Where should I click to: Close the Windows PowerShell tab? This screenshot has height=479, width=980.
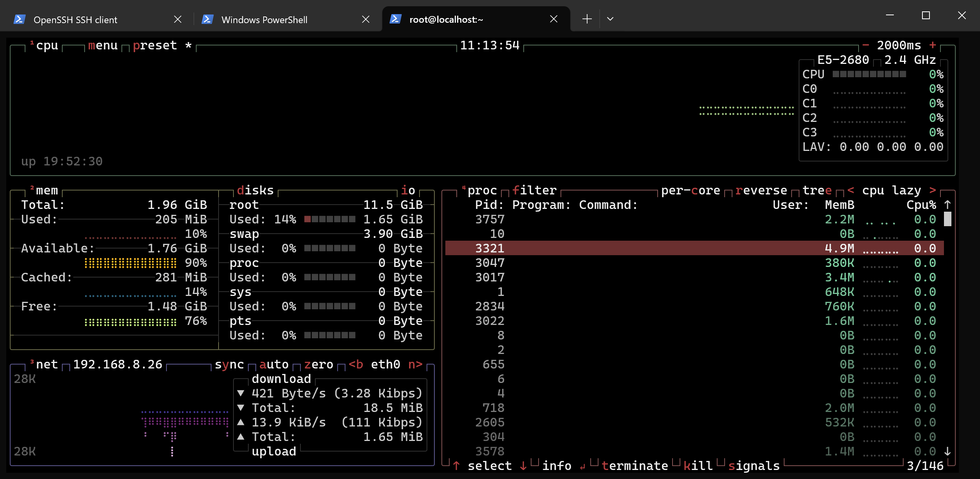tap(365, 19)
